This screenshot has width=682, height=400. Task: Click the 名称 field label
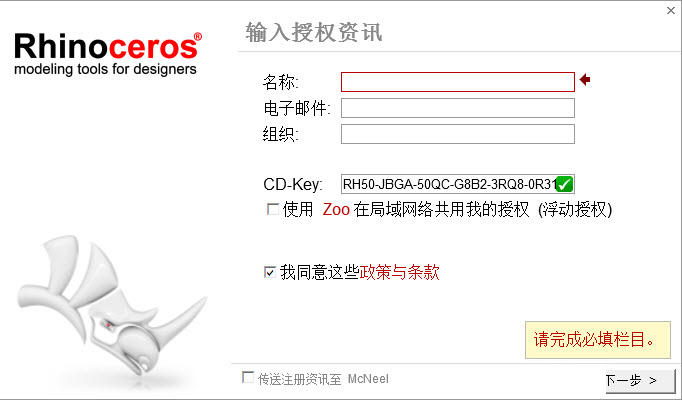(x=281, y=82)
